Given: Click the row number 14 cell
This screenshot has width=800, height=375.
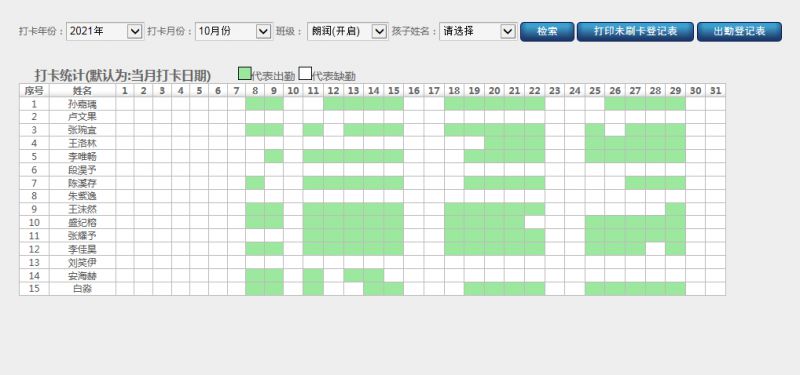Looking at the screenshot, I should [x=34, y=276].
